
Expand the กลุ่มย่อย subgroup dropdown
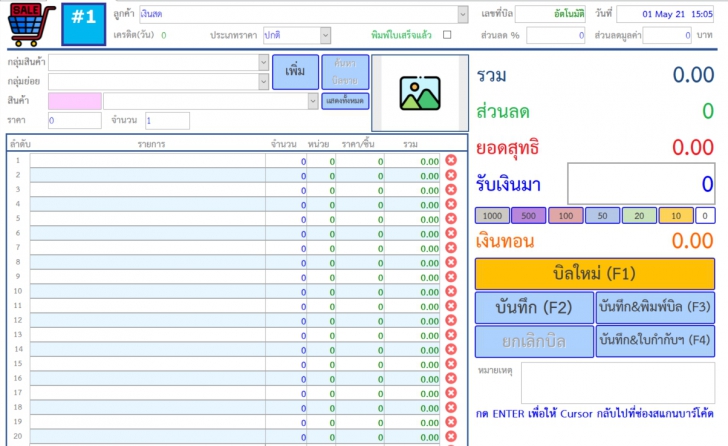pyautogui.click(x=263, y=82)
